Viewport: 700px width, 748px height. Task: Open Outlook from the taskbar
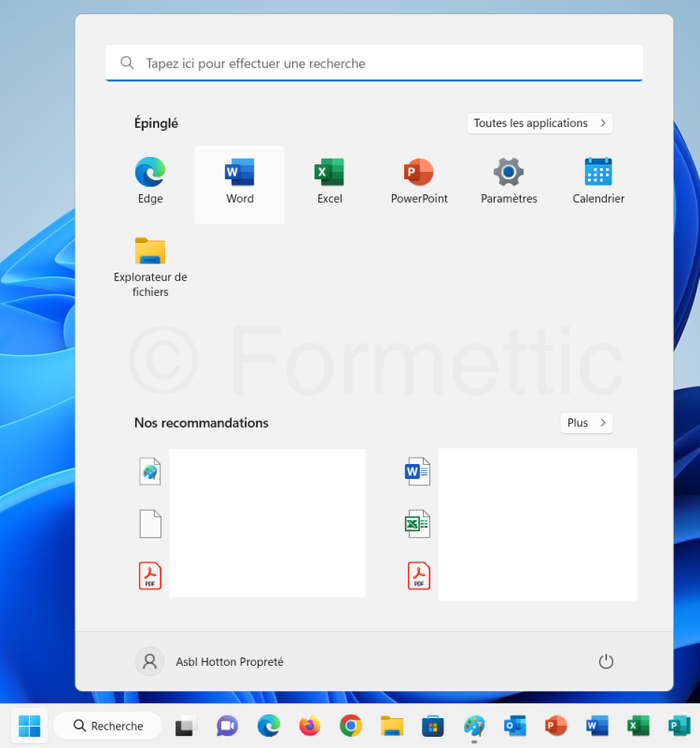click(x=515, y=726)
